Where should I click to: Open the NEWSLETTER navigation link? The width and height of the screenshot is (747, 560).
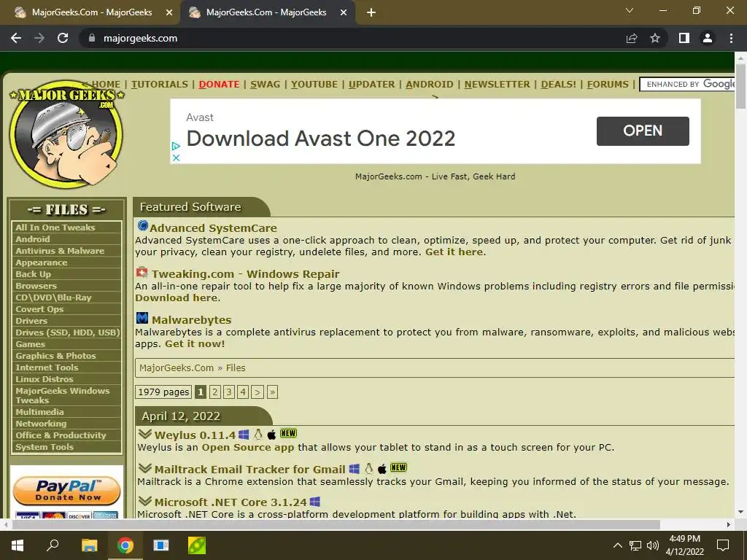click(498, 85)
